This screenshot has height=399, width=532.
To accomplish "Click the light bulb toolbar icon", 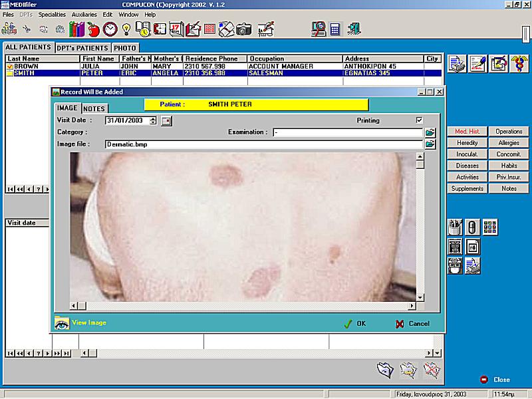I will (x=126, y=29).
